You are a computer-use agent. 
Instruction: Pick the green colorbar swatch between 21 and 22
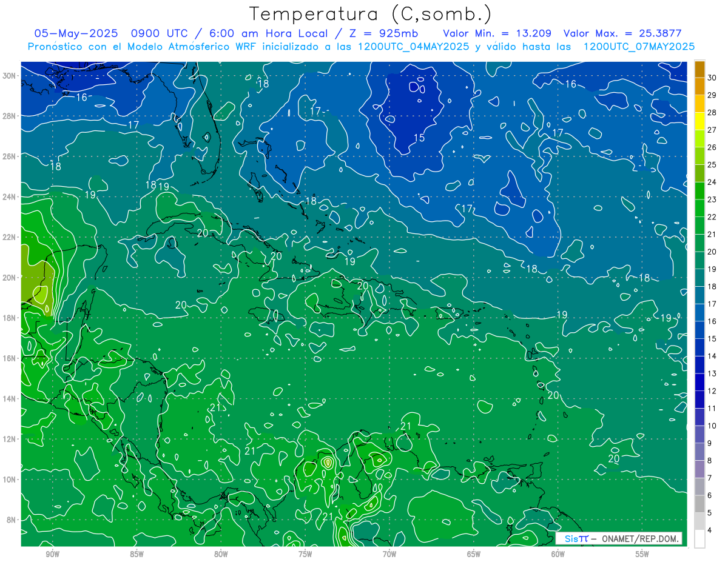(699, 226)
